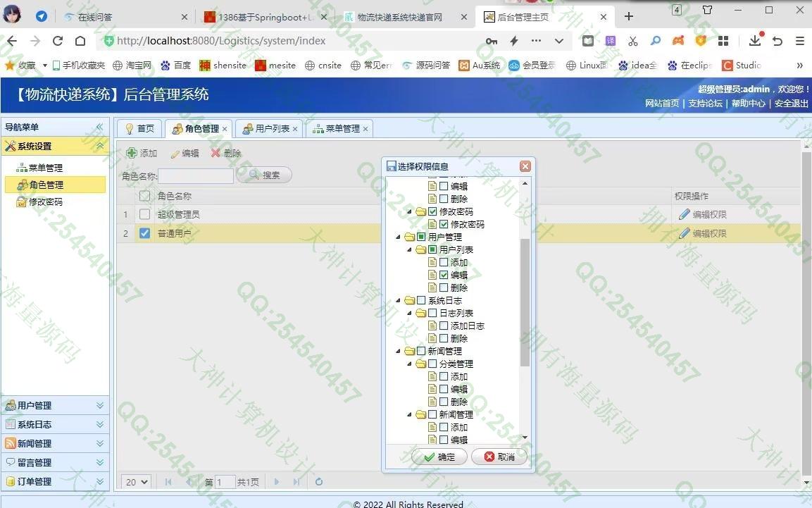Viewport: 812px width, 508px height.
Task: Collapse the 导航菜单 panel with double arrows
Action: (99, 127)
